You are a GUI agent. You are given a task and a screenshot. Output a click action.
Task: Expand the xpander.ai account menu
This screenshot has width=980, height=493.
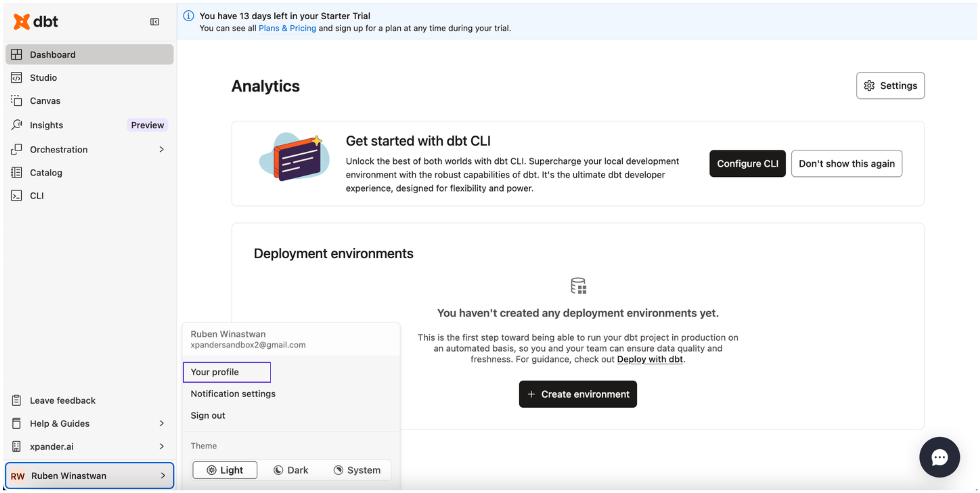(x=162, y=446)
